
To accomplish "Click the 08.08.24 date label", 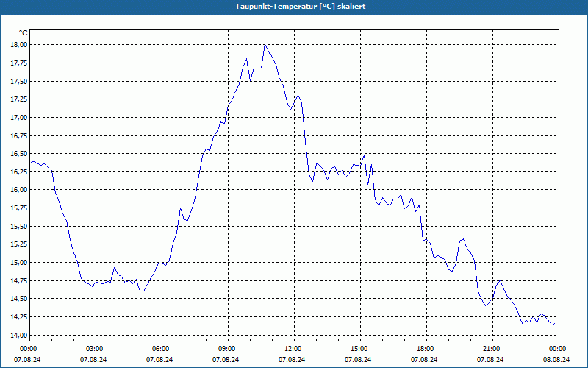I will point(556,359).
